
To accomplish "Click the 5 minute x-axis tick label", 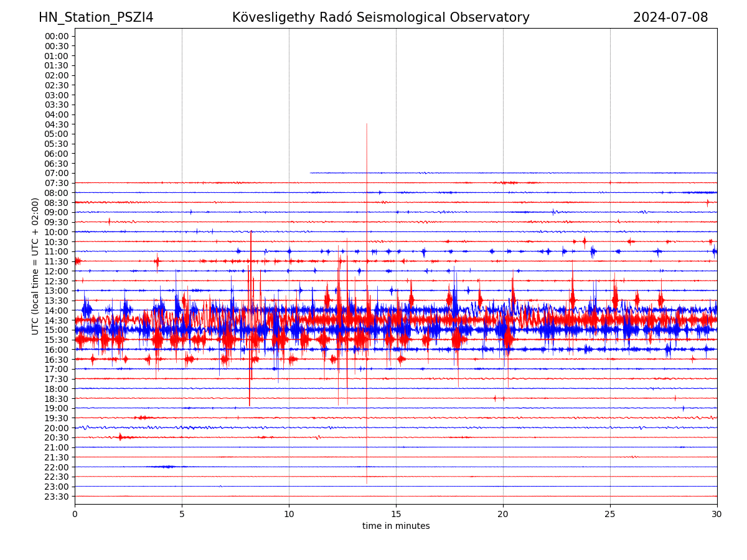I will coord(182,514).
